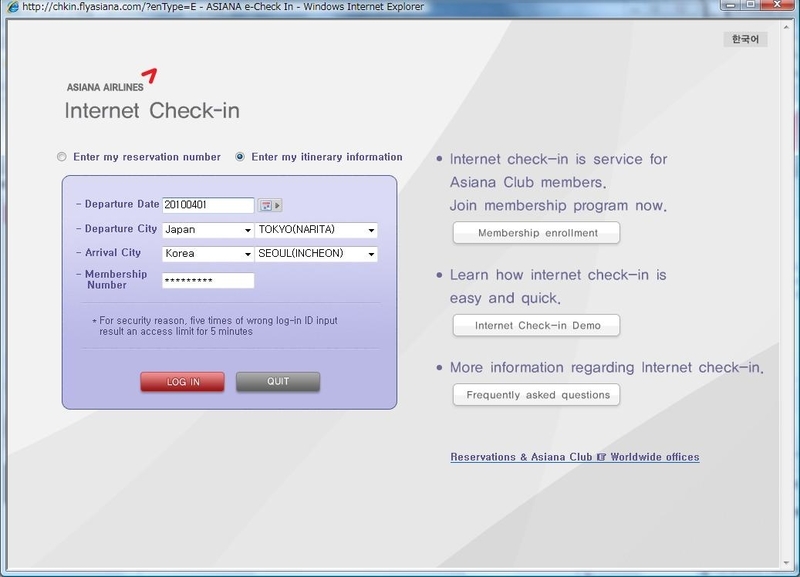Viewport: 800px width, 577px height.
Task: Open the Arrival City country dropdown (Korea)
Action: click(x=208, y=254)
